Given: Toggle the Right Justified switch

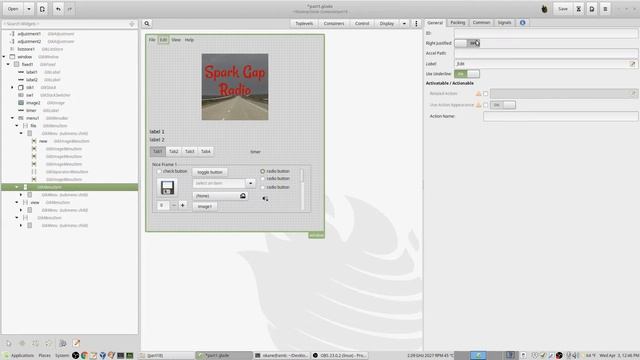Looking at the screenshot, I should coord(467,43).
